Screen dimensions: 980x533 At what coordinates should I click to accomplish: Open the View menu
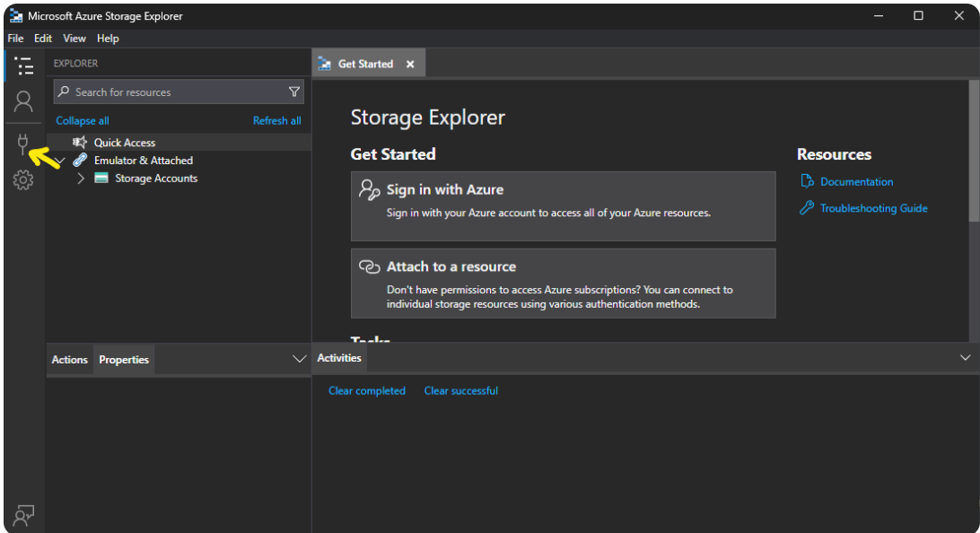click(74, 39)
